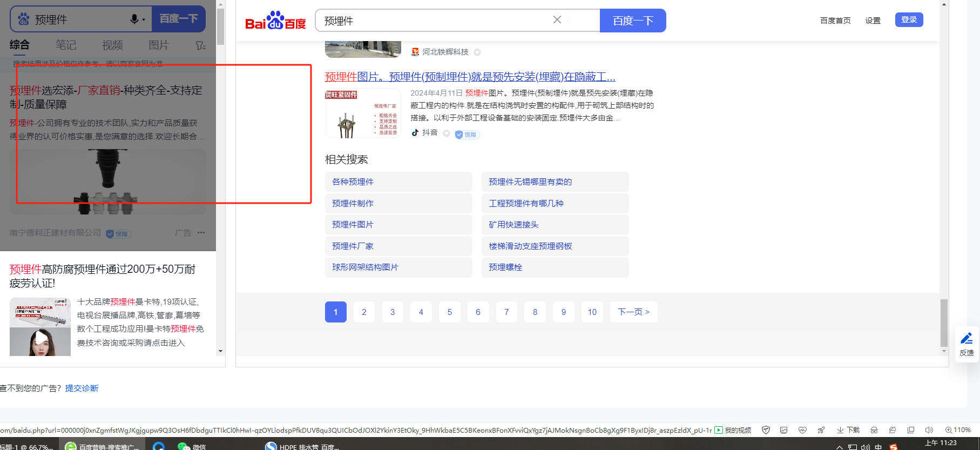Viewport: 980px width, 450px height.
Task: Open the voice input dropdown arrow in mobile preview
Action: (144, 20)
